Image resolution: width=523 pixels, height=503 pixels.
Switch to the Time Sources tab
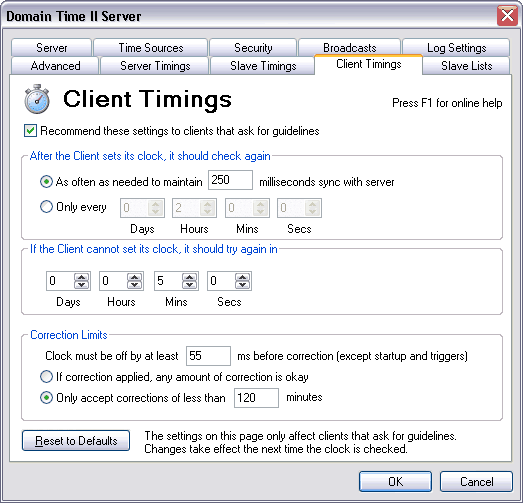(151, 48)
